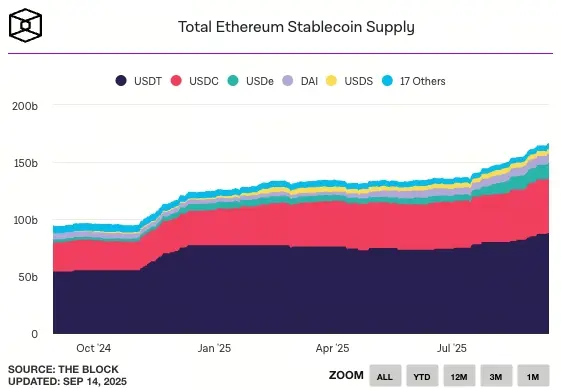
Task: Toggle the USDT legend series
Action: (138, 81)
